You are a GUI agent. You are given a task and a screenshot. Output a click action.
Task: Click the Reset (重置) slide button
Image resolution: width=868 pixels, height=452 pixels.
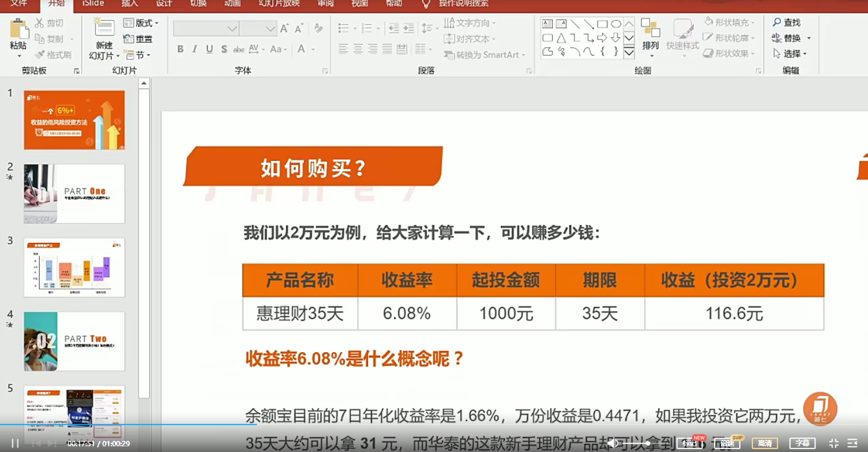pyautogui.click(x=138, y=39)
